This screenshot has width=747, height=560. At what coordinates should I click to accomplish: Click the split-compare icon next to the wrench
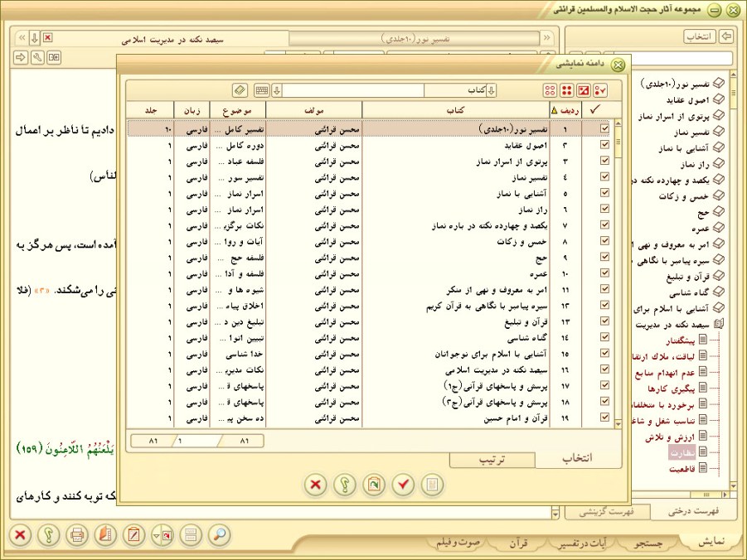54,58
